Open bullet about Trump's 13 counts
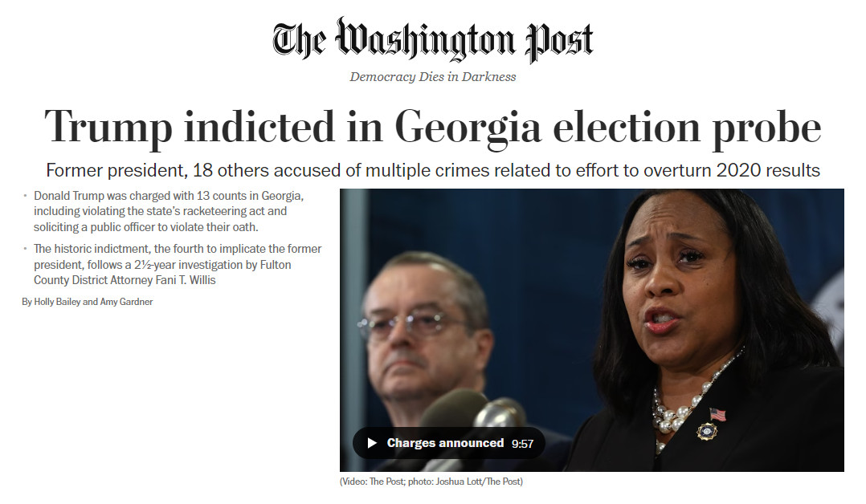 (x=169, y=211)
